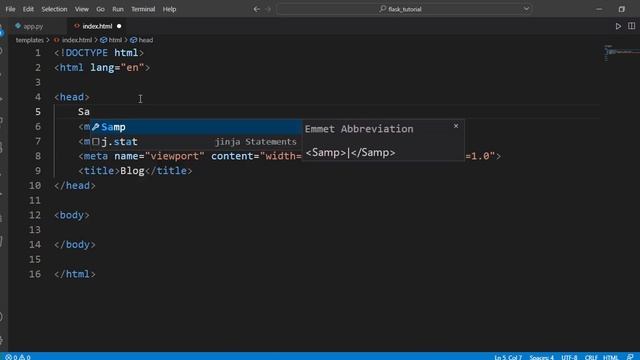Restore down the window
640x360 pixels.
pyautogui.click(x=621, y=9)
